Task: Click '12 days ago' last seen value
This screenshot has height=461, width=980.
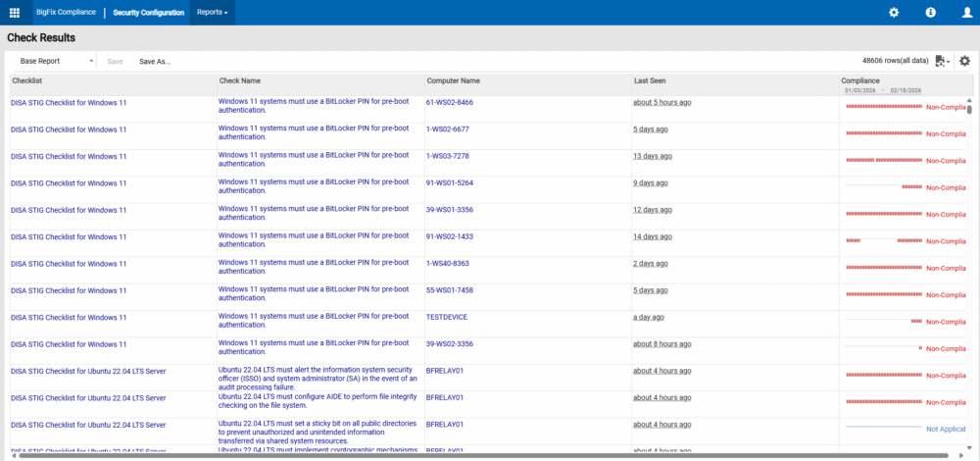Action: [653, 210]
